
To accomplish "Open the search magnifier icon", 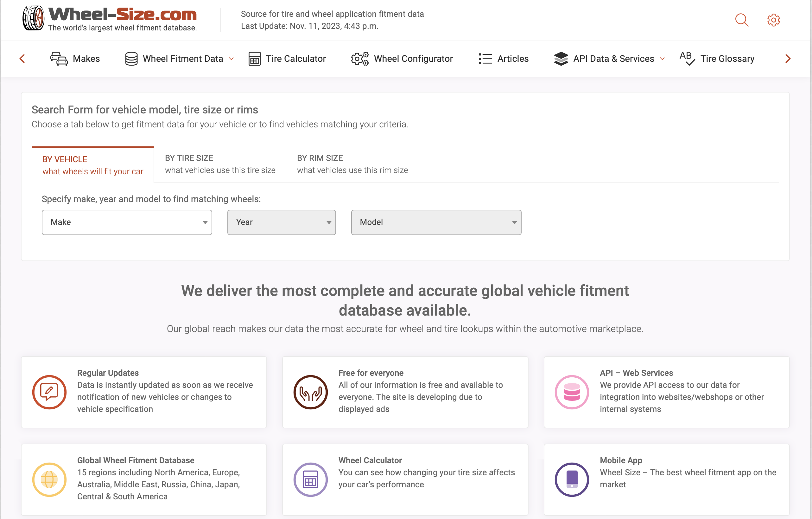I will (x=741, y=20).
